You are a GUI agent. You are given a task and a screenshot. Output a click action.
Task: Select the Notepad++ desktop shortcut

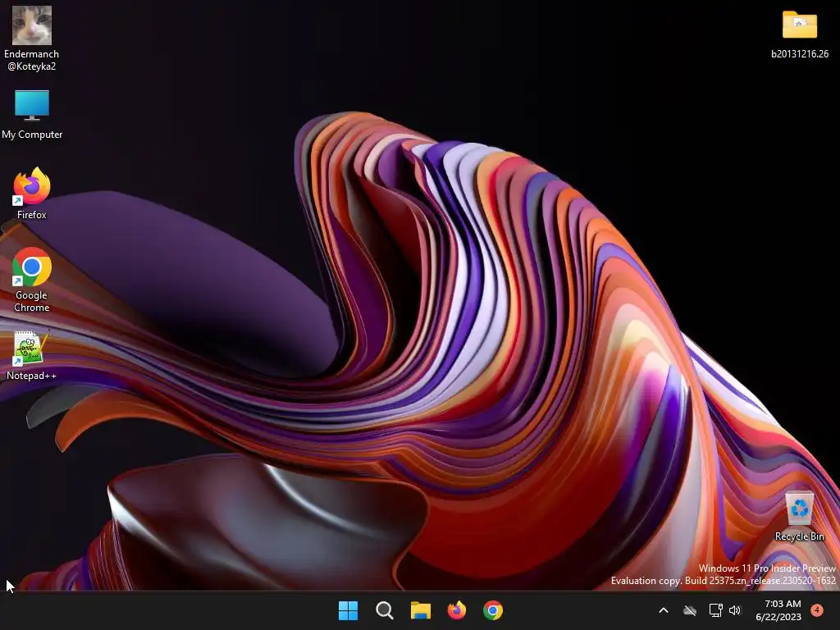[x=32, y=356]
